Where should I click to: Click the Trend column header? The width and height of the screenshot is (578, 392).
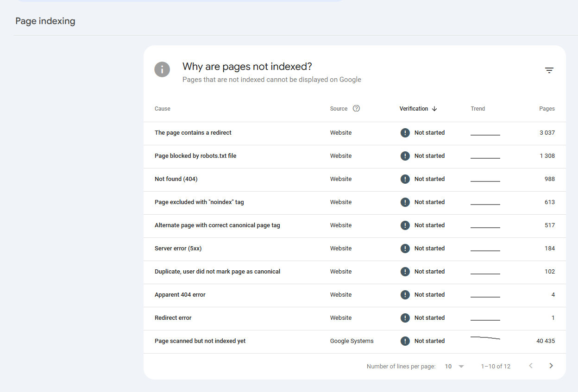click(x=478, y=109)
